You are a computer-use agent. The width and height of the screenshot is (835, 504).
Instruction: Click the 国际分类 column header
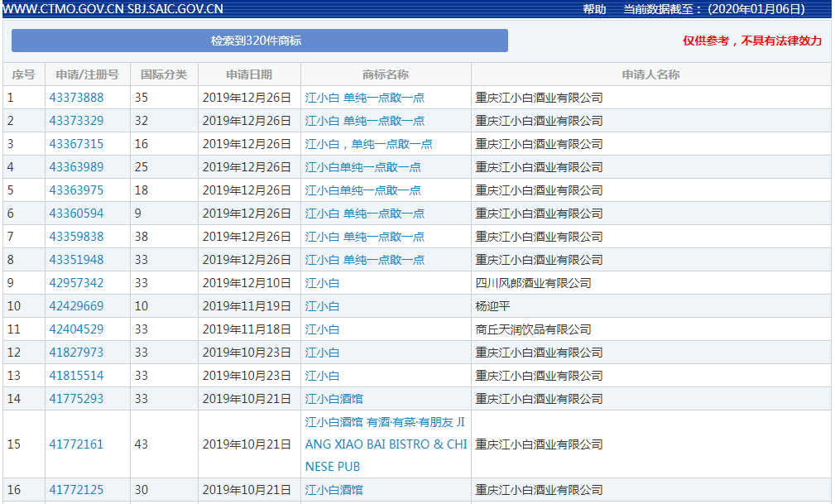(x=164, y=74)
